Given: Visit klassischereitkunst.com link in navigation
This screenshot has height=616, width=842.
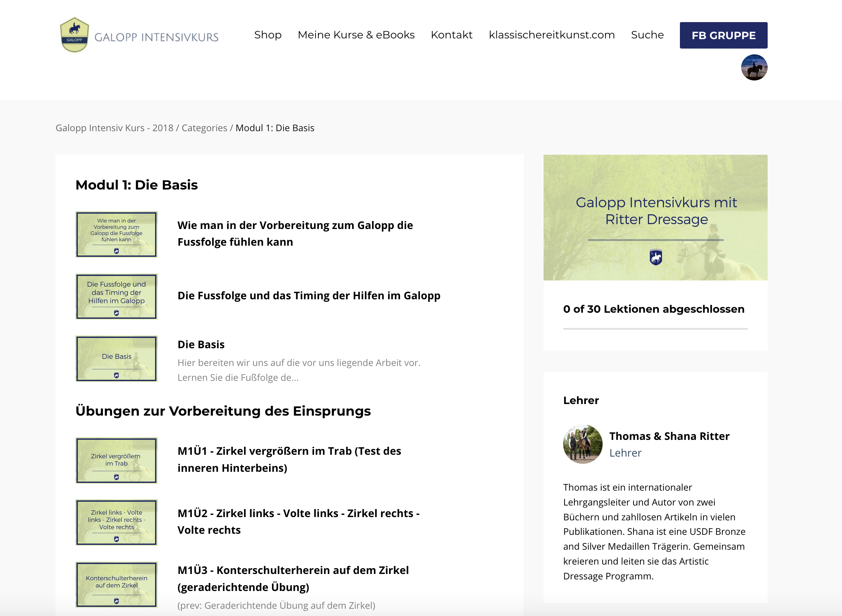Looking at the screenshot, I should [552, 35].
